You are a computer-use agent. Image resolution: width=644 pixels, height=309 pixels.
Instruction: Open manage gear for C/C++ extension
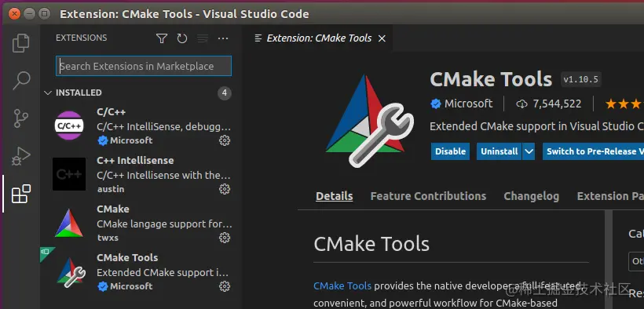click(x=225, y=140)
